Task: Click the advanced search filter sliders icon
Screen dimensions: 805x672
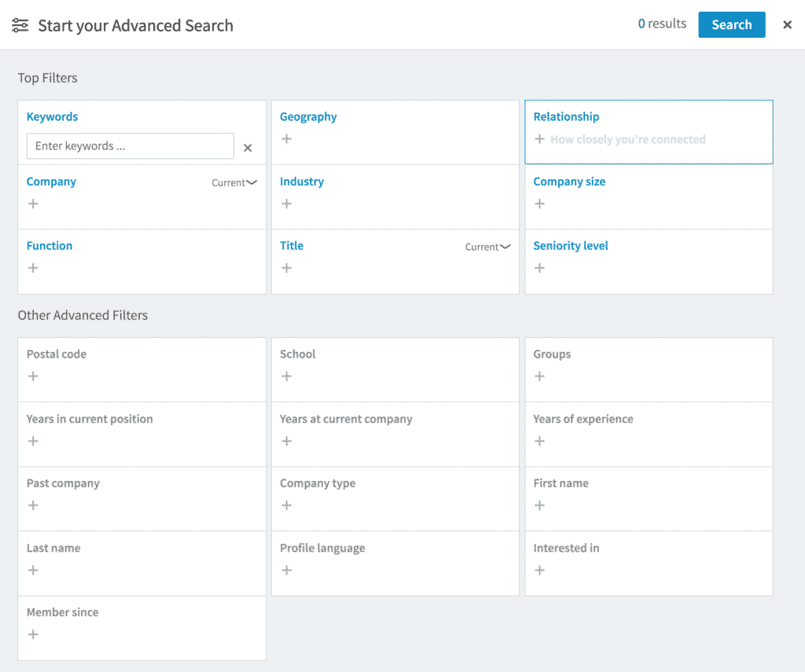Action: (20, 25)
